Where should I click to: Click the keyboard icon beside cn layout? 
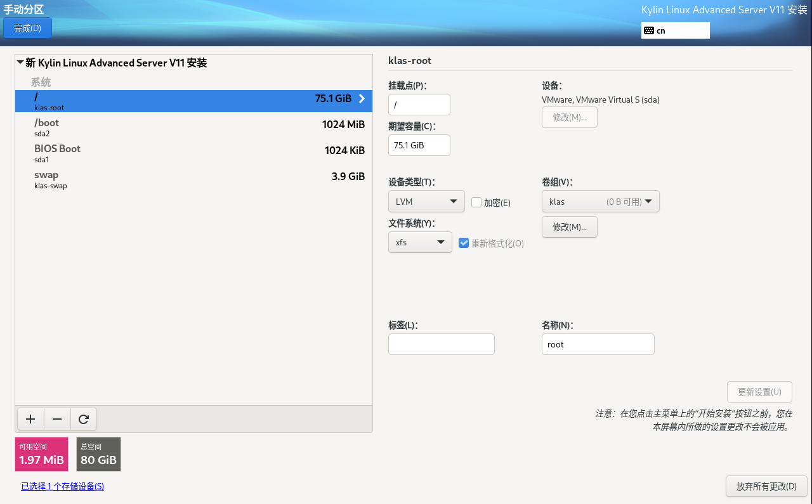[x=649, y=30]
